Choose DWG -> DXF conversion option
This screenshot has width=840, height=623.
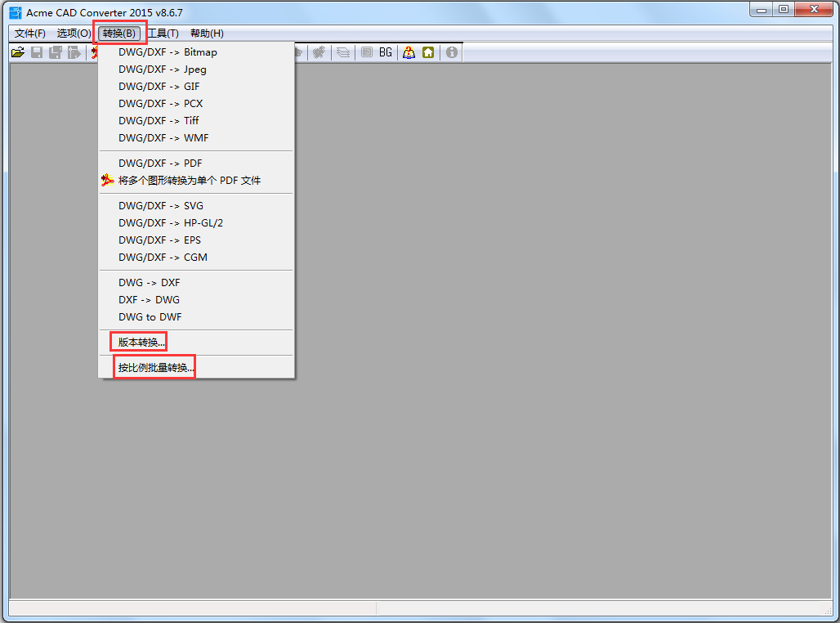pyautogui.click(x=148, y=282)
